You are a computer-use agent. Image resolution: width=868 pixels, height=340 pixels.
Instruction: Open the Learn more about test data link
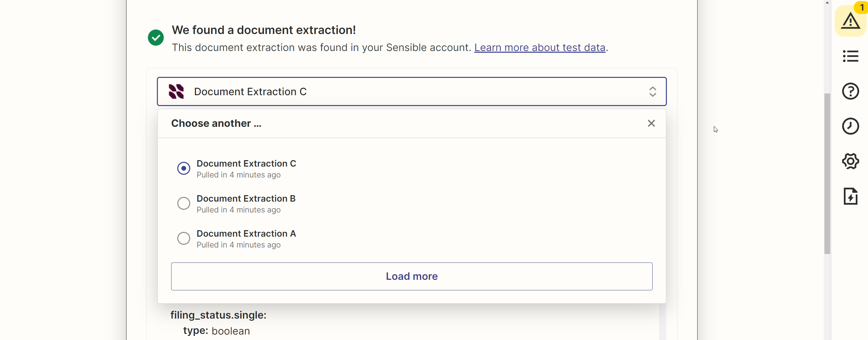pos(540,48)
